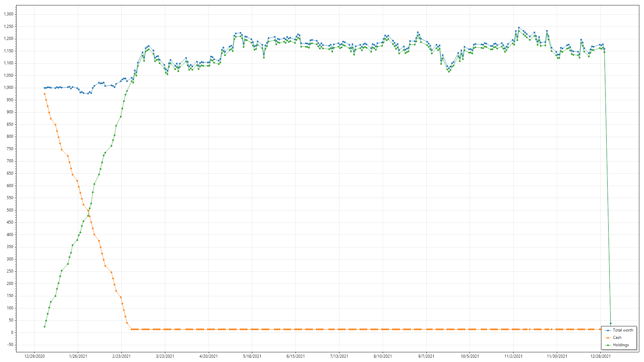Click the 1,300 y-axis label

click(9, 14)
